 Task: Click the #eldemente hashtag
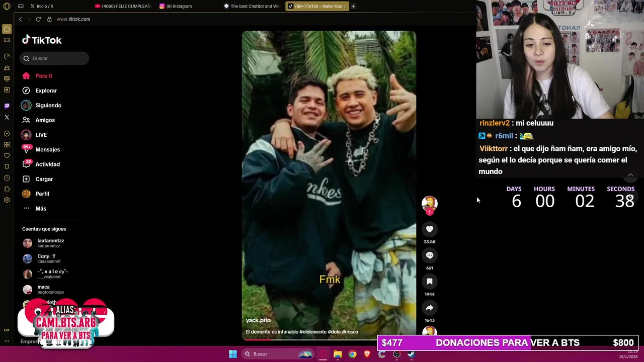click(x=314, y=332)
